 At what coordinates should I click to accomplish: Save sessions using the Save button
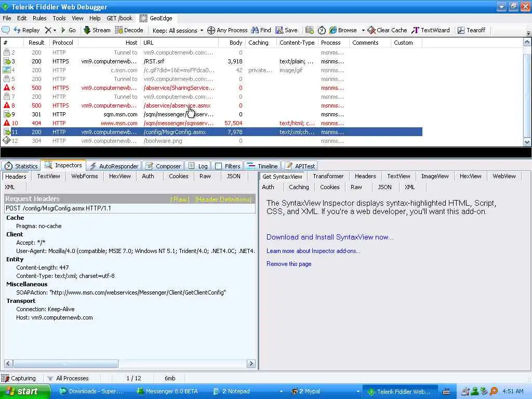point(286,30)
